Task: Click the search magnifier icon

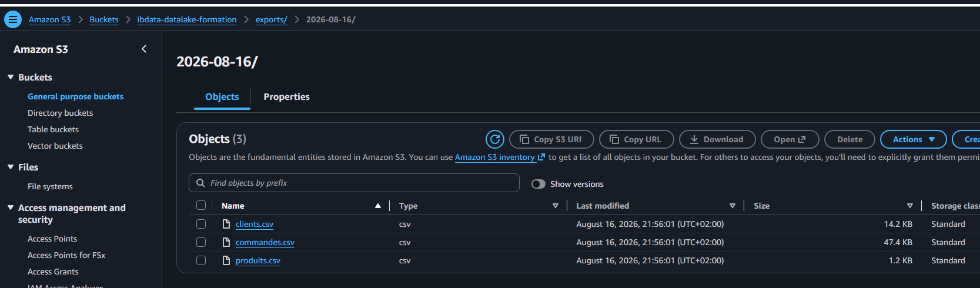Action: tap(200, 183)
